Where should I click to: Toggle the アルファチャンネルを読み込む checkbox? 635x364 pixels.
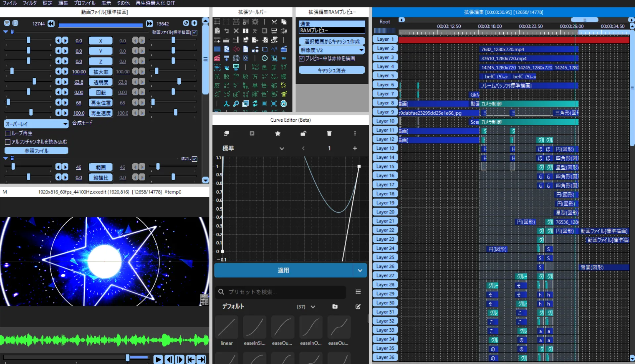[x=8, y=142]
